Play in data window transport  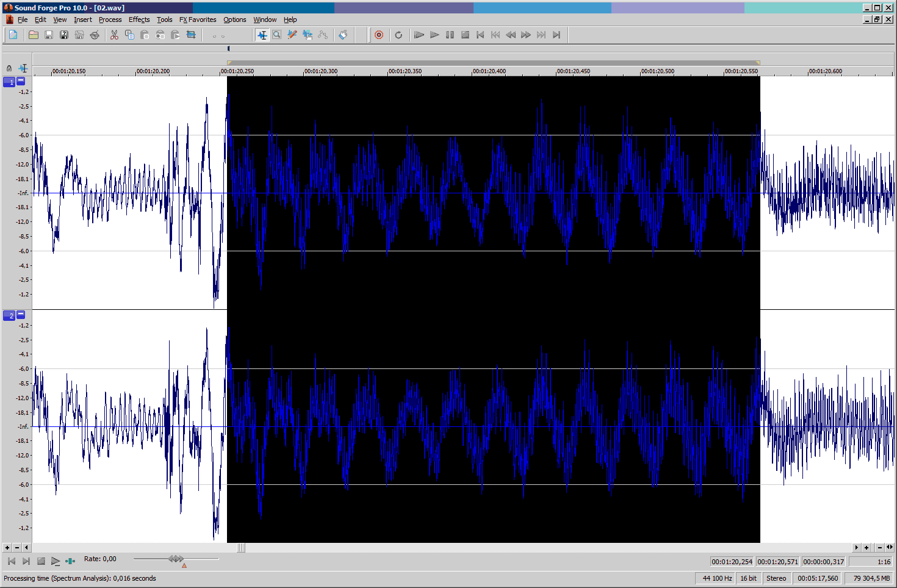click(56, 561)
